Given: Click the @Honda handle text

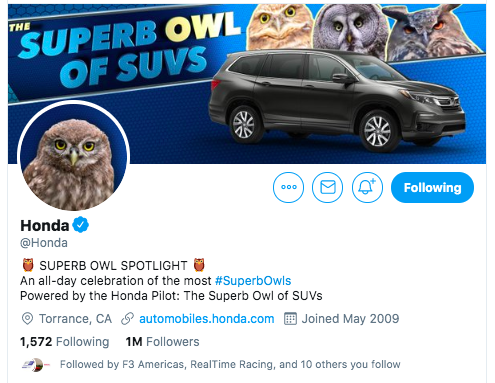Looking at the screenshot, I should click(x=44, y=243).
